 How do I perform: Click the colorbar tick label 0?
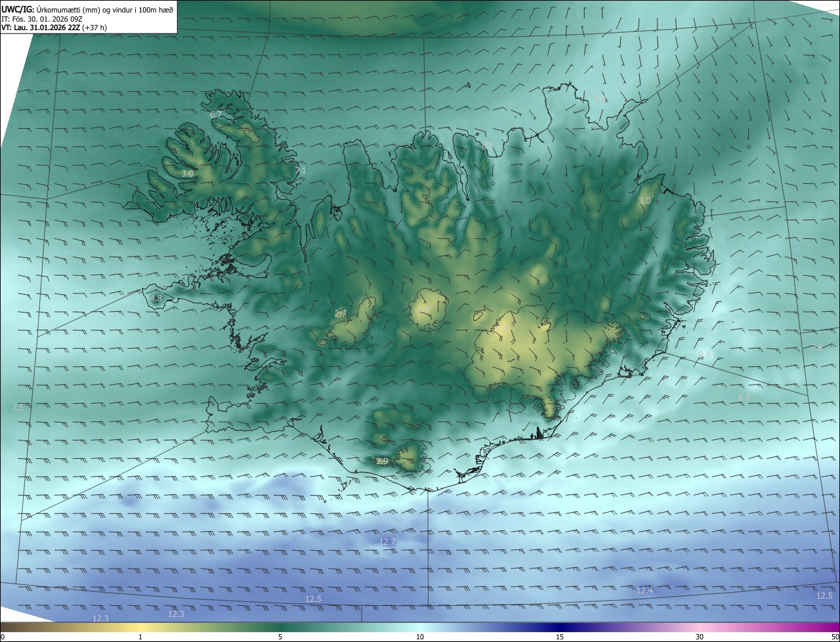pyautogui.click(x=3, y=637)
